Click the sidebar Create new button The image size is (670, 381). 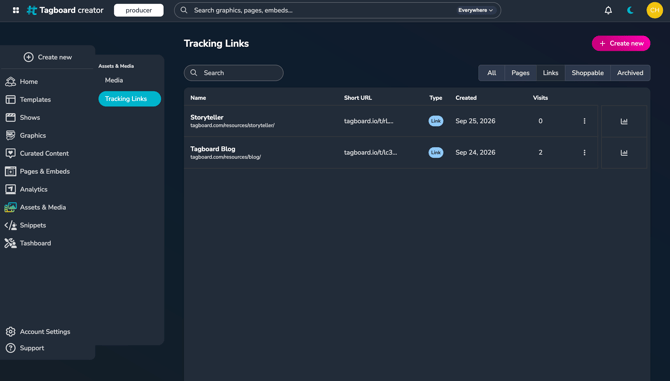click(47, 57)
